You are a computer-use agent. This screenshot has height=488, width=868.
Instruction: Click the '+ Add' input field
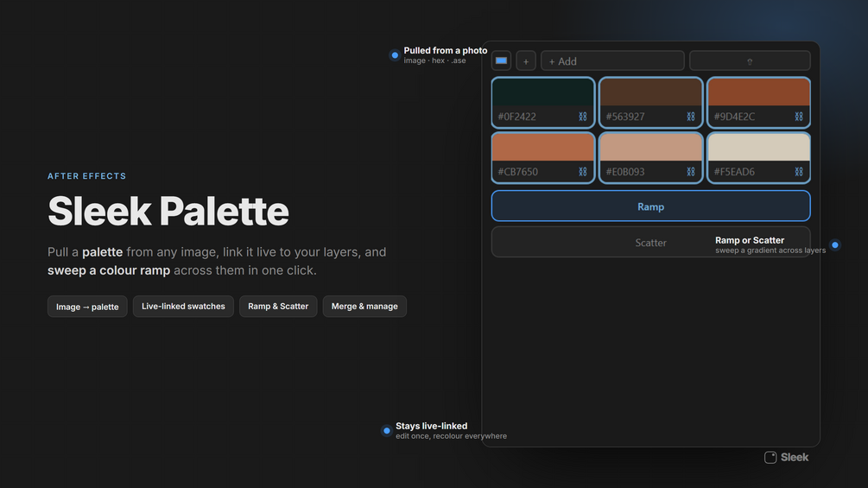point(612,60)
